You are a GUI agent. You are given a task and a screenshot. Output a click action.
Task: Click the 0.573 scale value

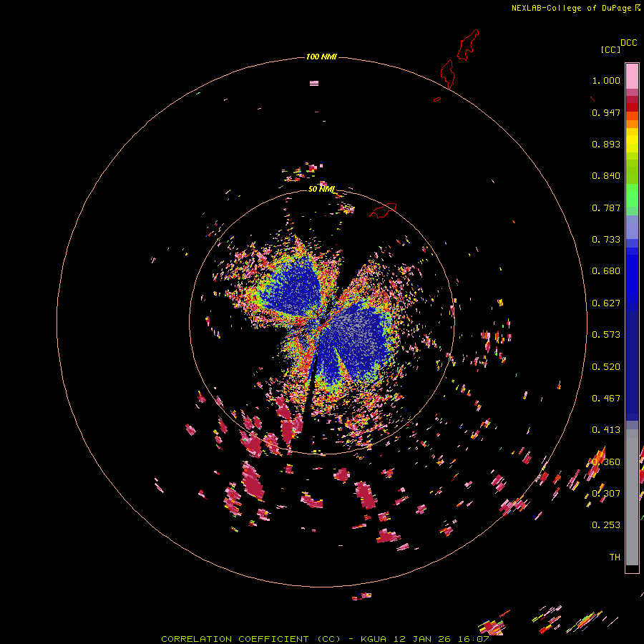[606, 335]
